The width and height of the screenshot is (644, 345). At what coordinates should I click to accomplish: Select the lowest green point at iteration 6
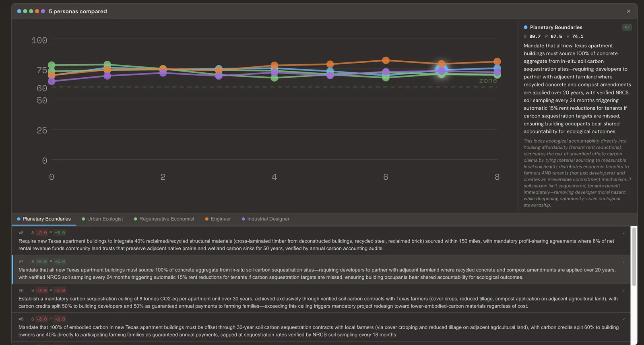(386, 77)
